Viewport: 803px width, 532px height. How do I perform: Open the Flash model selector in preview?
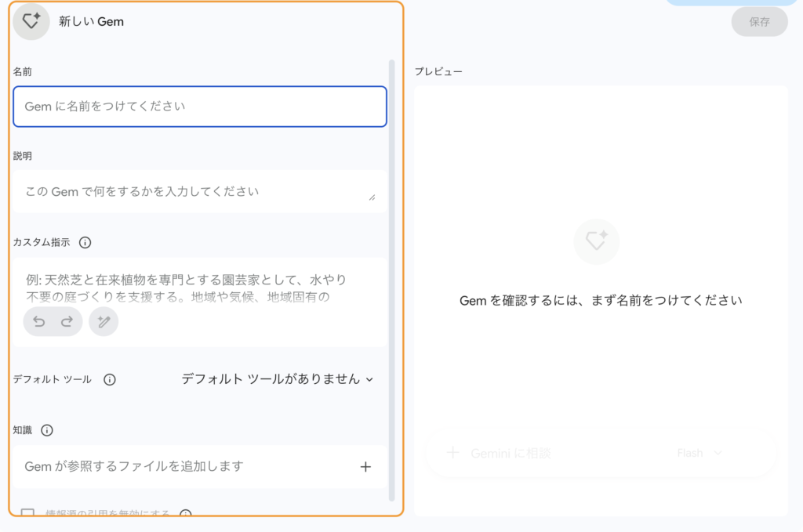(x=699, y=453)
